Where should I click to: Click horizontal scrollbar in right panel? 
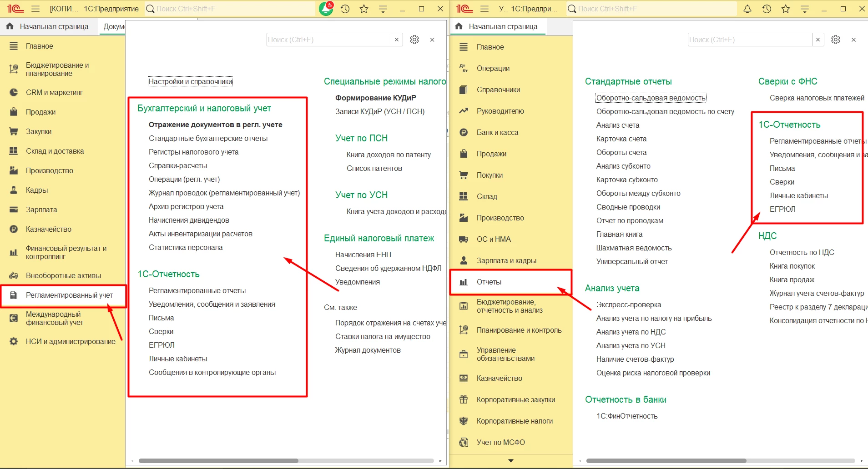point(666,461)
